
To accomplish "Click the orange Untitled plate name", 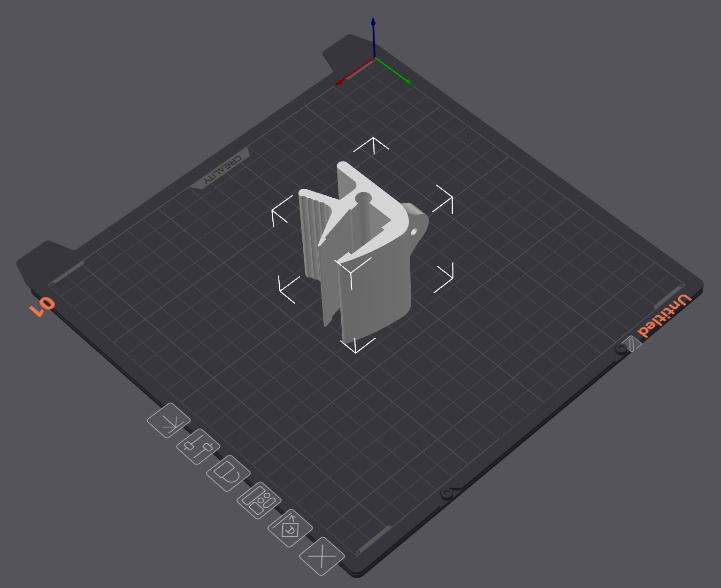I will 664,316.
